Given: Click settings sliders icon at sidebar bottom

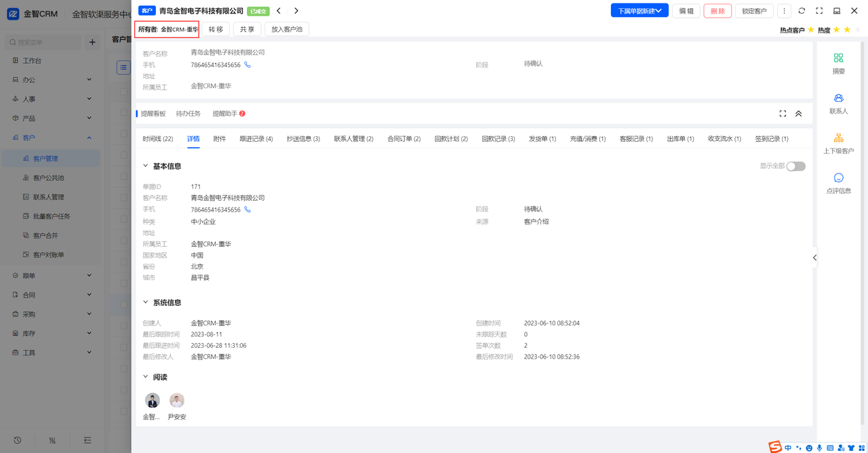Looking at the screenshot, I should (52, 440).
